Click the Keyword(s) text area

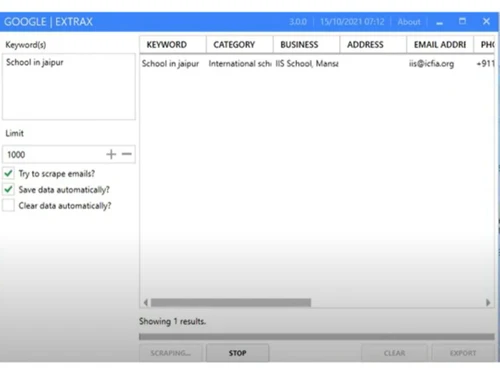(69, 87)
